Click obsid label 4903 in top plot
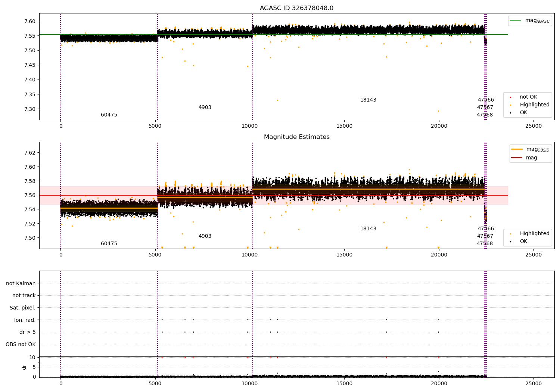 tap(205, 108)
